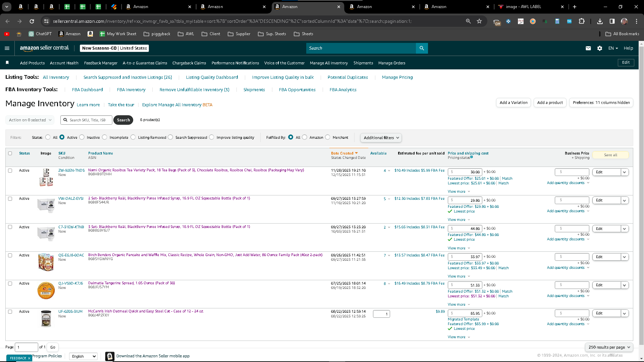
Task: Open browser downloads icon
Action: click(600, 21)
